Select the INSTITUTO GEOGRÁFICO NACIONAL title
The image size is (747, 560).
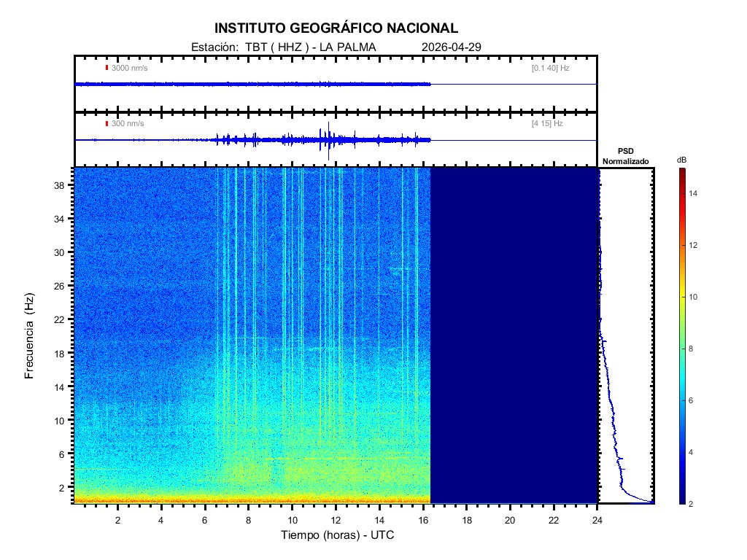click(x=336, y=28)
